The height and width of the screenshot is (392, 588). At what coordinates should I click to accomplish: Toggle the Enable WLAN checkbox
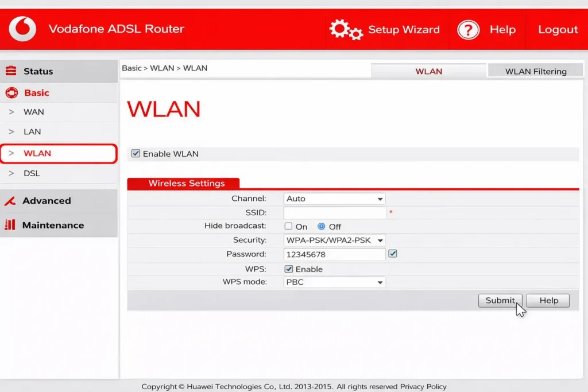coord(136,154)
